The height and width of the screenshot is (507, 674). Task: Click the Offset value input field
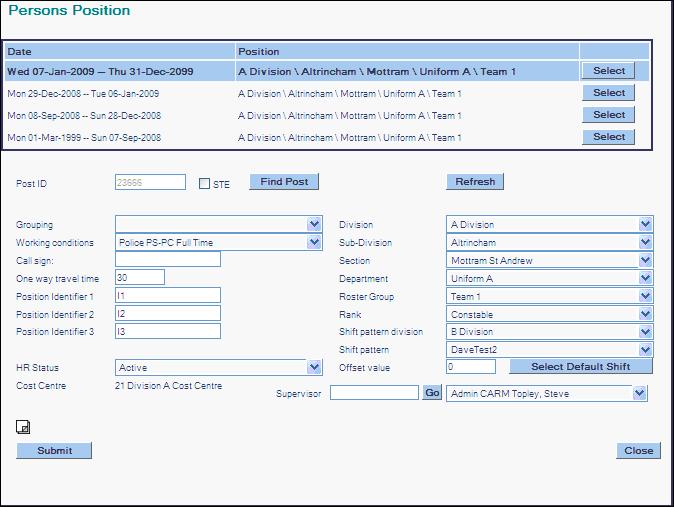click(x=470, y=367)
